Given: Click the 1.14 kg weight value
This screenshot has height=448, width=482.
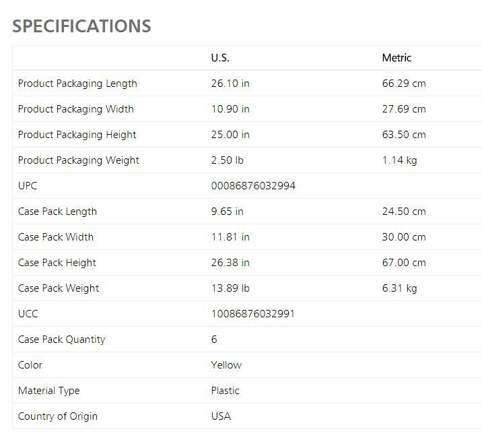Looking at the screenshot, I should (x=400, y=160).
